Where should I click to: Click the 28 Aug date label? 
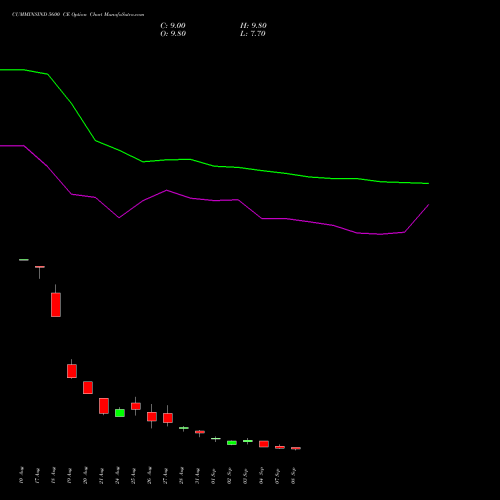point(181,475)
